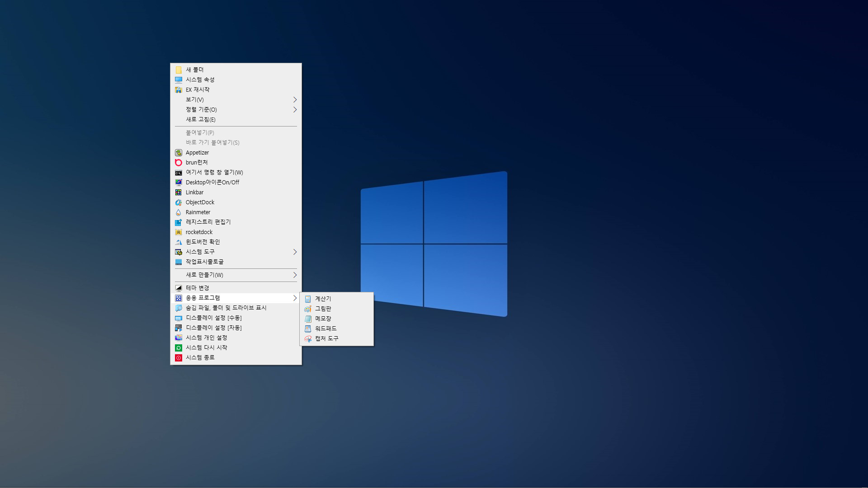Toggle Desktop아이콘On/Off entry

236,182
